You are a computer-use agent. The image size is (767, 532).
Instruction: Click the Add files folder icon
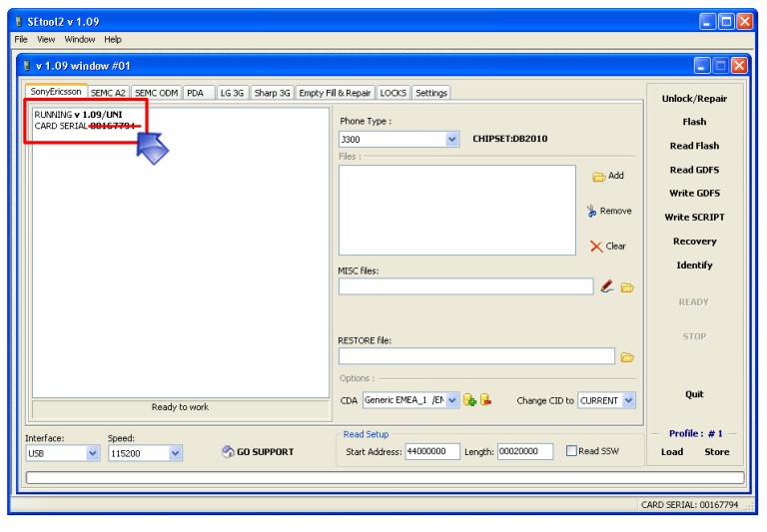pos(599,177)
